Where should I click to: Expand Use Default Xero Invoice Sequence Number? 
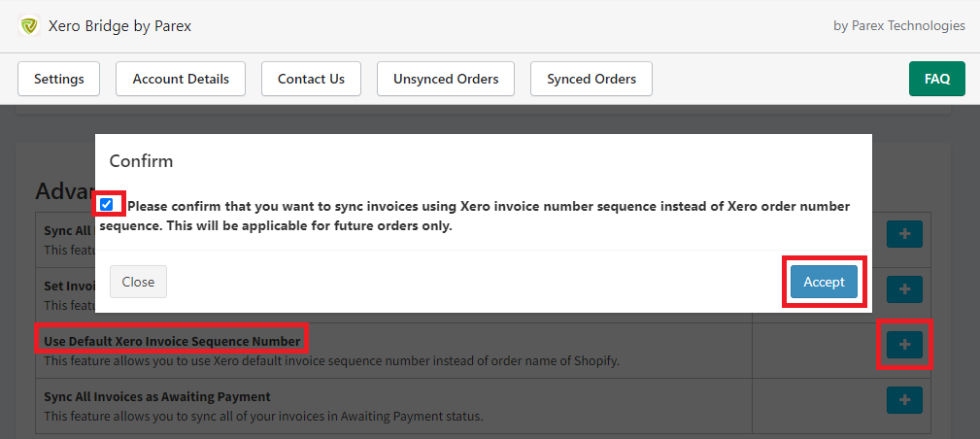(904, 345)
